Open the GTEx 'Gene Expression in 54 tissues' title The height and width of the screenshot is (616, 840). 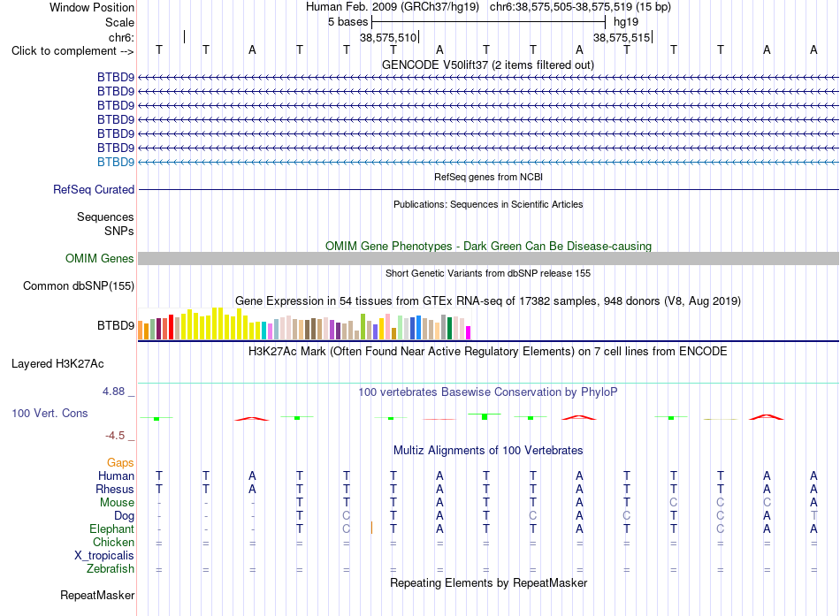(x=488, y=301)
